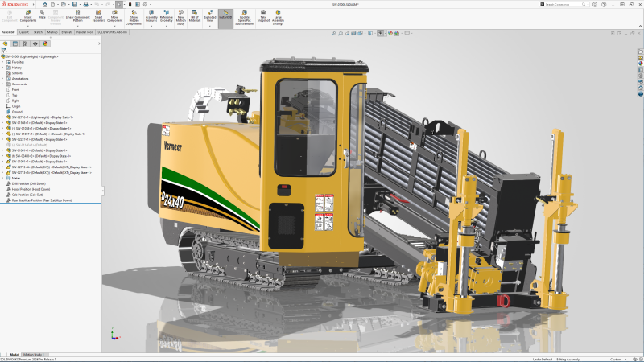Expand the SW-02716<1> component node

pyautogui.click(x=2, y=117)
